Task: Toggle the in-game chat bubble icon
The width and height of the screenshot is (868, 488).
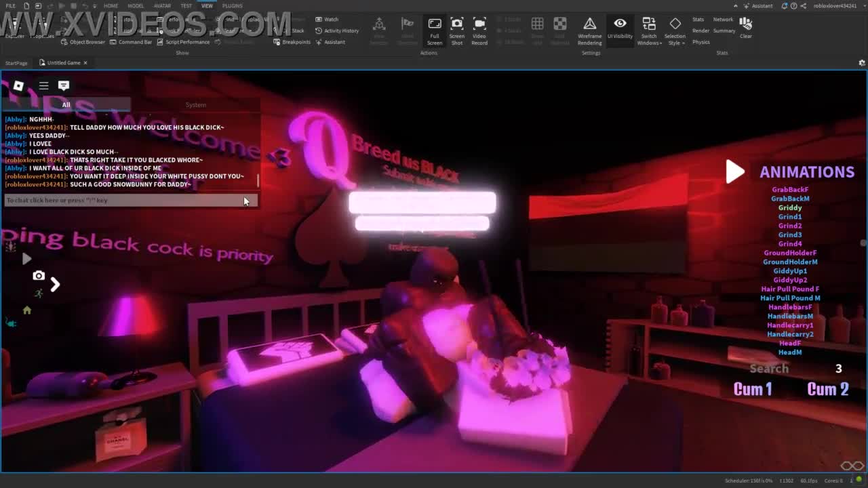Action: click(x=64, y=85)
